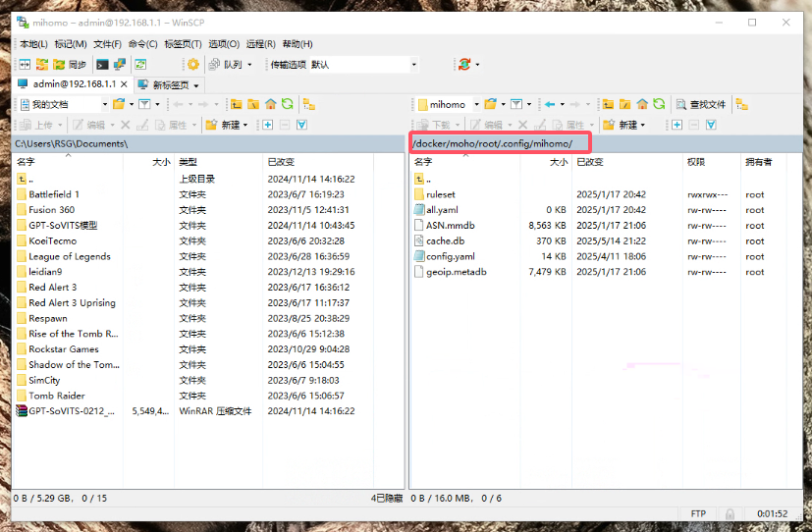Click local panel filter icon
Screen dimensions: 812x532
[x=144, y=105]
